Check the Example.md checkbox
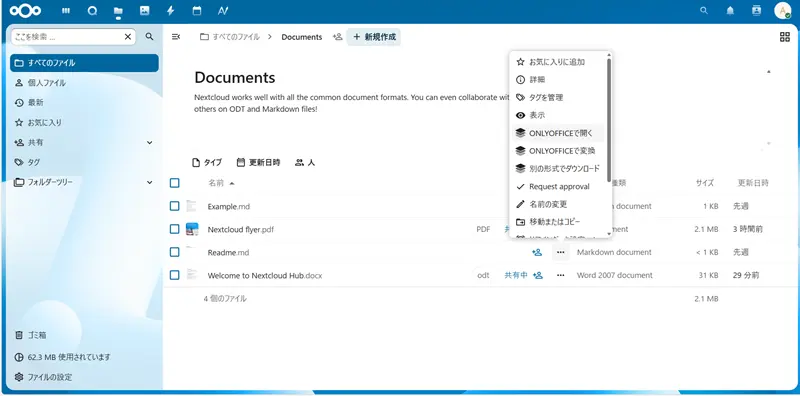The width and height of the screenshot is (800, 396). [x=174, y=206]
